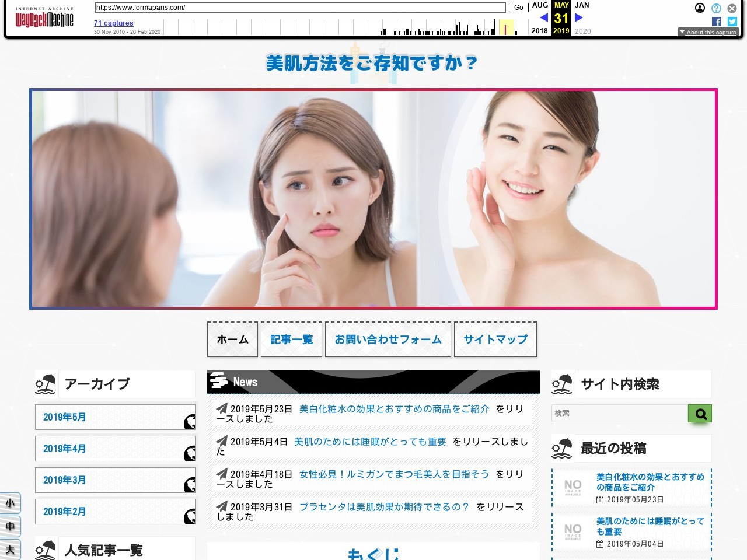This screenshot has height=560, width=747.
Task: Click the 71 captures link
Action: (x=113, y=23)
